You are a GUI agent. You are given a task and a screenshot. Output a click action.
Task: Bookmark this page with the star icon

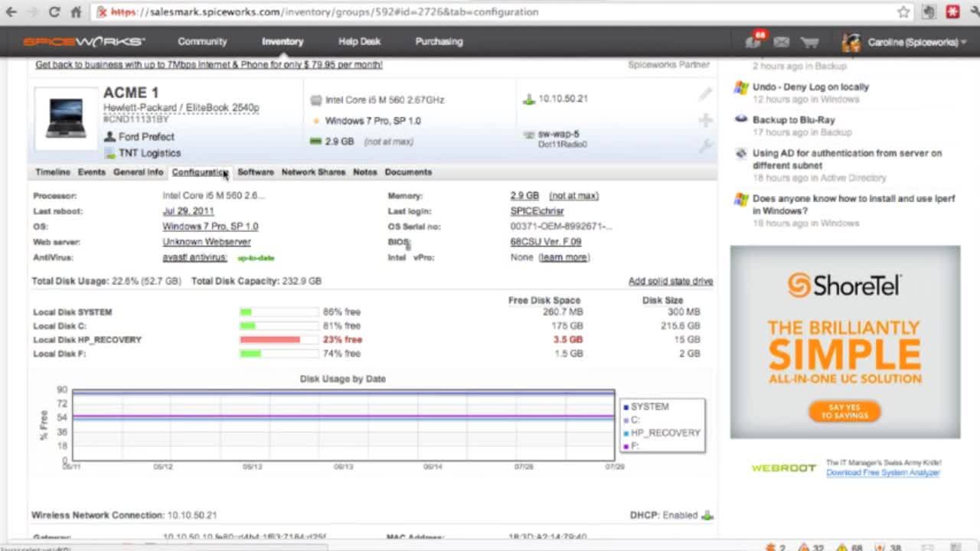pos(903,11)
